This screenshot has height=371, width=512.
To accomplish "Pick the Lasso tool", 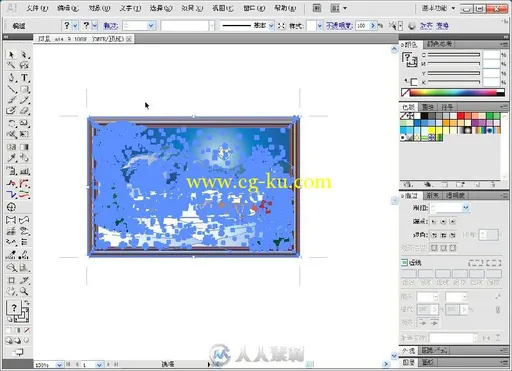I will (24, 65).
